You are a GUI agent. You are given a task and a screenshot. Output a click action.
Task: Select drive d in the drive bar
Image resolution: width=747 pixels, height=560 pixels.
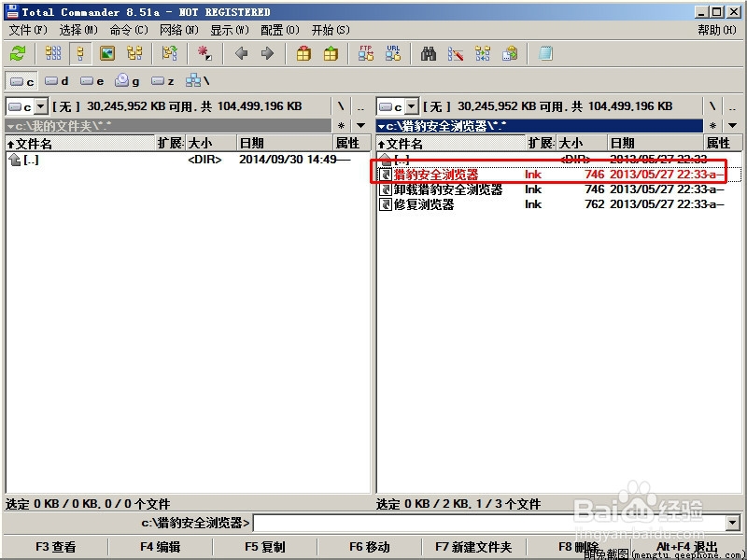(x=57, y=81)
